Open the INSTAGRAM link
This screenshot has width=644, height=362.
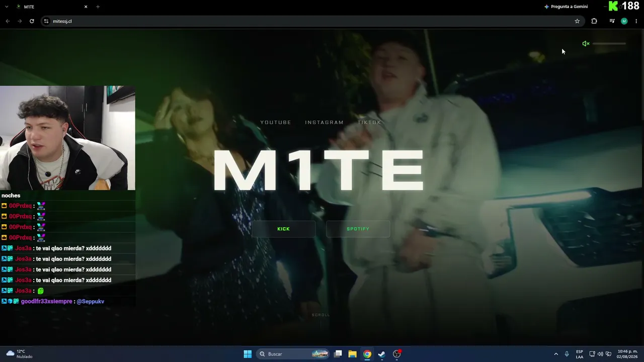pos(324,122)
